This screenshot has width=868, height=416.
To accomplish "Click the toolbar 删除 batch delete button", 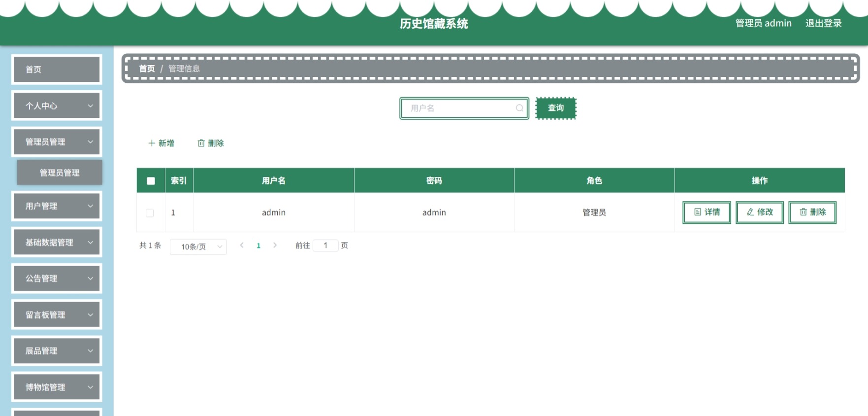I will coord(211,143).
